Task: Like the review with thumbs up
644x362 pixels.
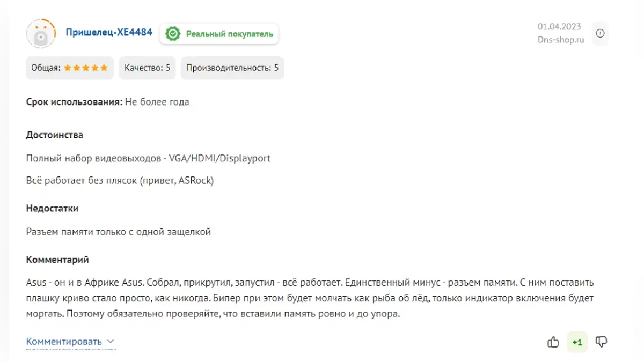Action: tap(553, 342)
